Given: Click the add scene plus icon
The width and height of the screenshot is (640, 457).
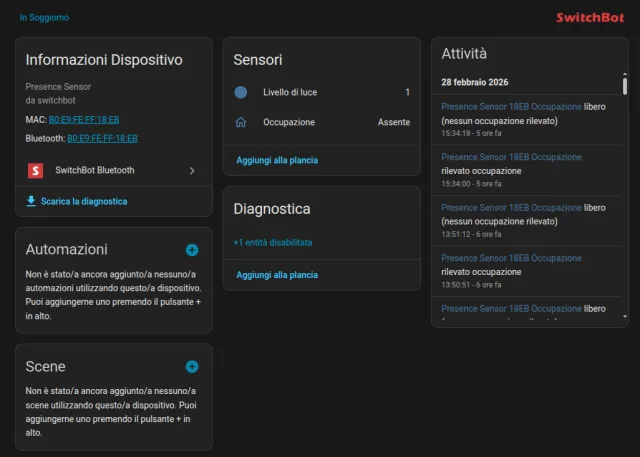Looking at the screenshot, I should click(x=192, y=367).
